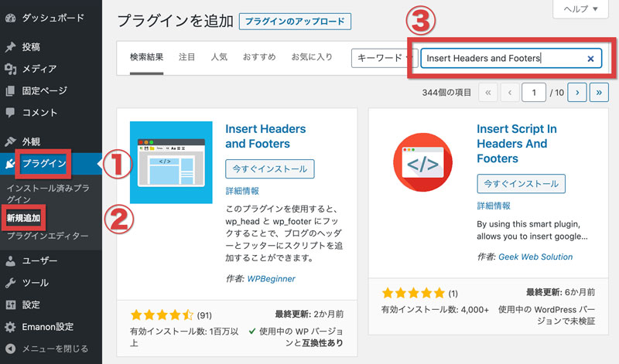
Task: Click the gear icon beside Emanon設定
Action: coord(11,327)
